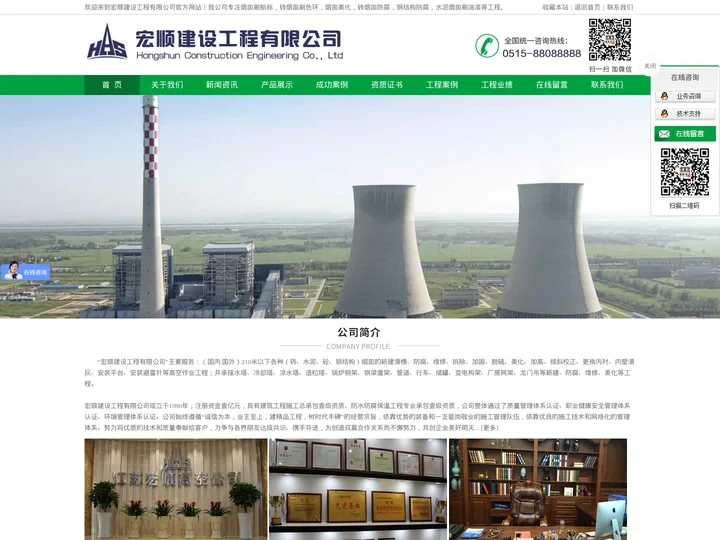Click 返回首页 link at top
Image resolution: width=720 pixels, height=540 pixels.
point(587,7)
